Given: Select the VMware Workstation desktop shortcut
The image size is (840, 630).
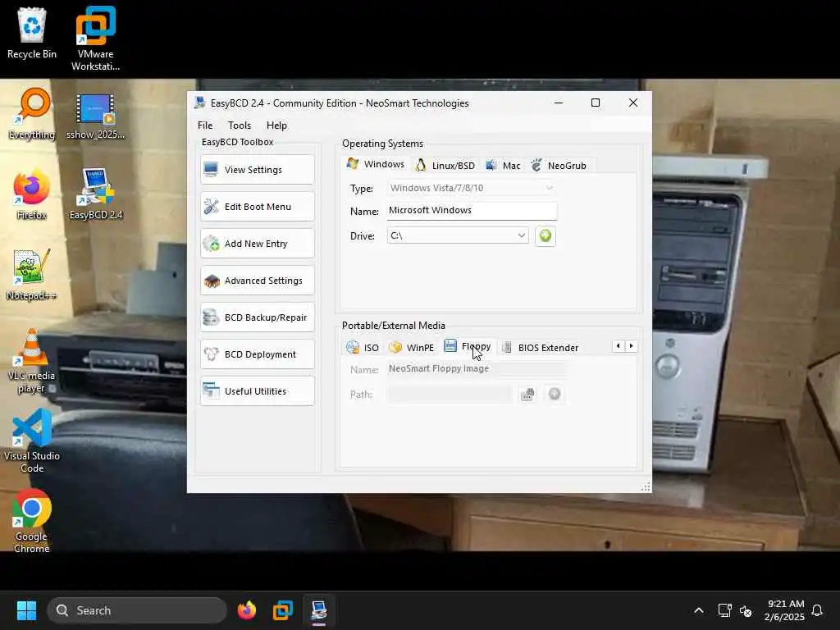Looking at the screenshot, I should [95, 39].
